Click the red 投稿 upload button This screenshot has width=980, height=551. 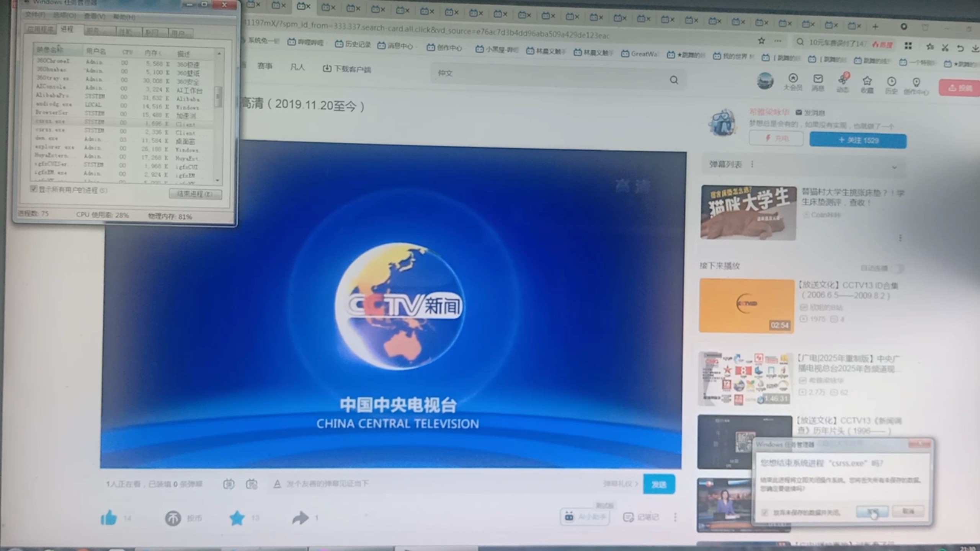(959, 88)
